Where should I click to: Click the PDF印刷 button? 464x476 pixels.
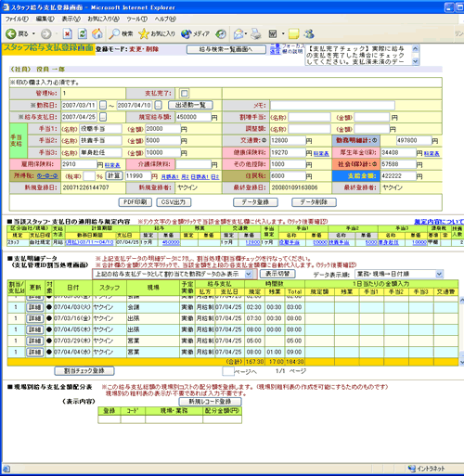pyautogui.click(x=135, y=202)
